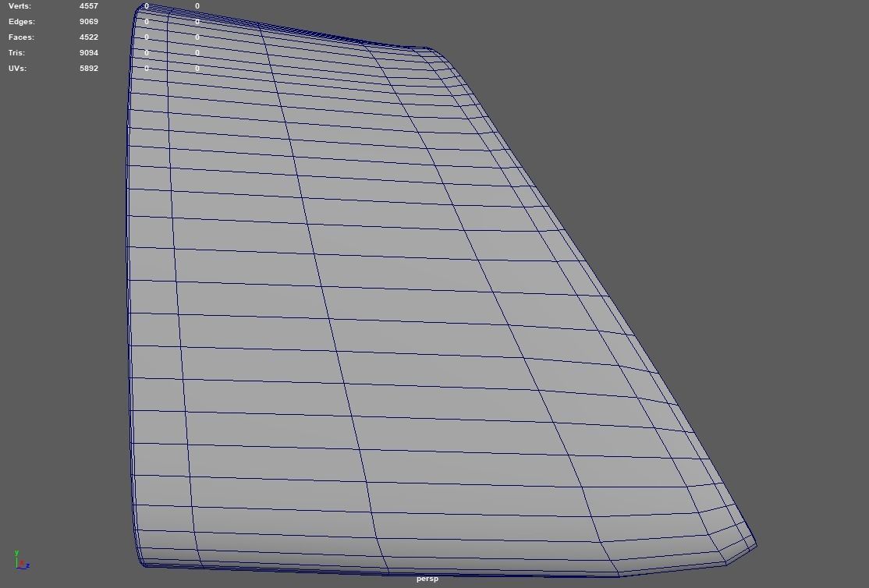Viewport: 869px width, 588px height.
Task: Select the wireframe polygon mesh in the viewport
Action: [x=388, y=310]
